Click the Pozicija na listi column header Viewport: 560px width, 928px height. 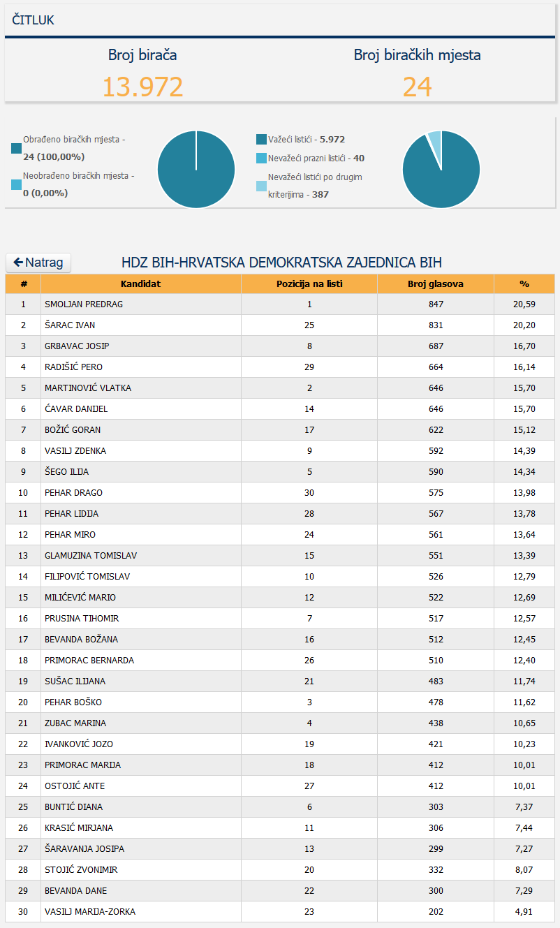coord(309,284)
